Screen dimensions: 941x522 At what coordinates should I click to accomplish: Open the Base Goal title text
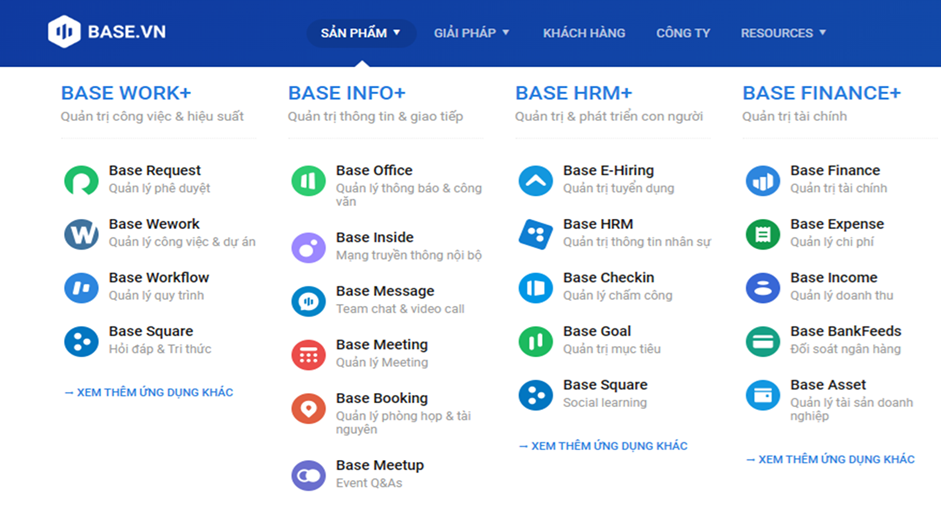pyautogui.click(x=597, y=331)
